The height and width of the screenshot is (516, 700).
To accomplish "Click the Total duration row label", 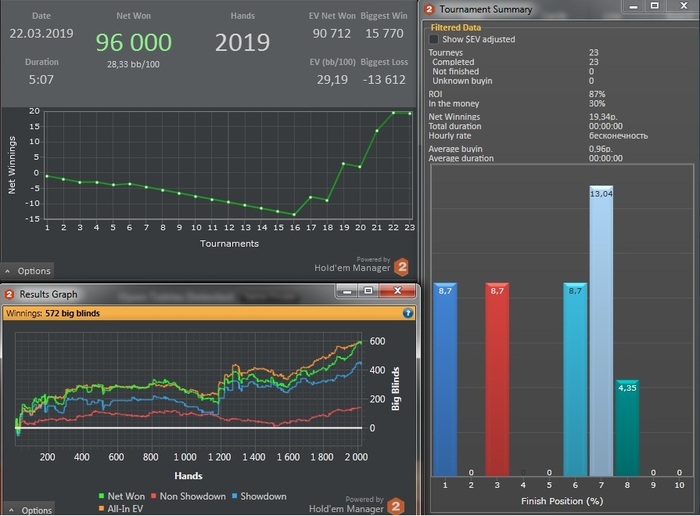I will pos(455,126).
